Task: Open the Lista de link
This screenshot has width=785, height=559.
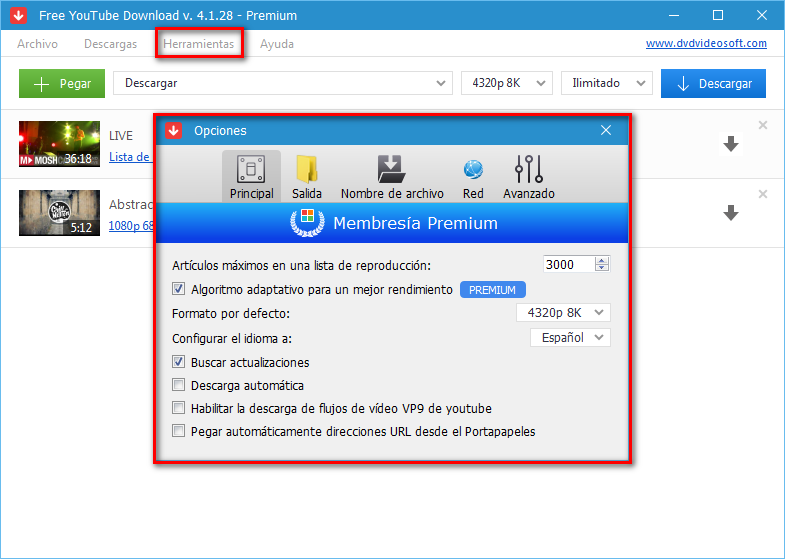Action: 130,157
